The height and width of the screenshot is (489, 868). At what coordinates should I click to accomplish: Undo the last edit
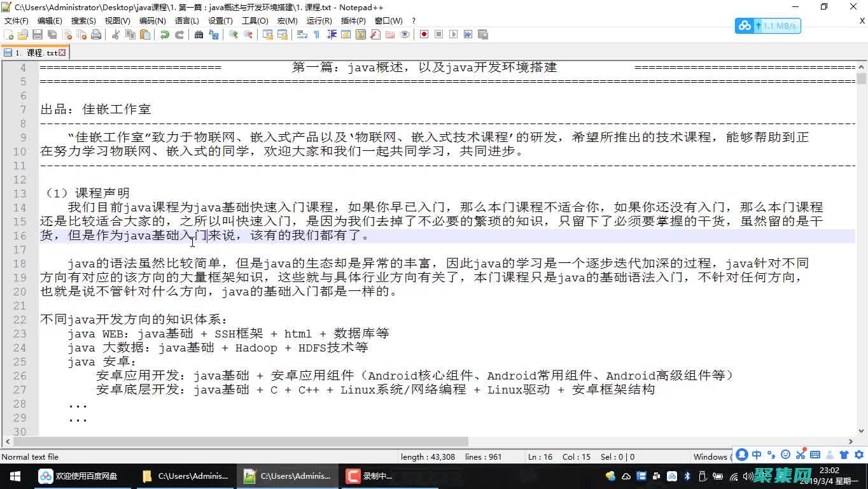[164, 34]
